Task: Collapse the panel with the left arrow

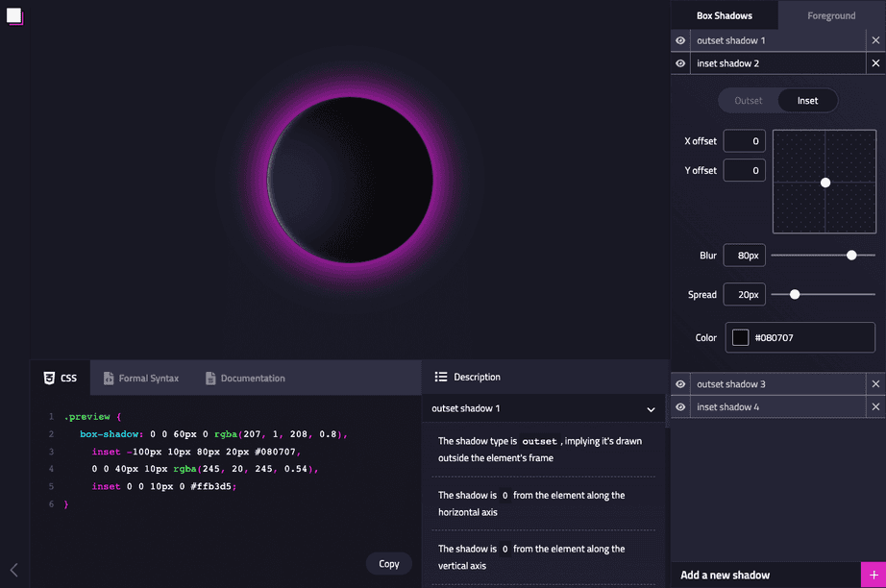Action: [14, 570]
